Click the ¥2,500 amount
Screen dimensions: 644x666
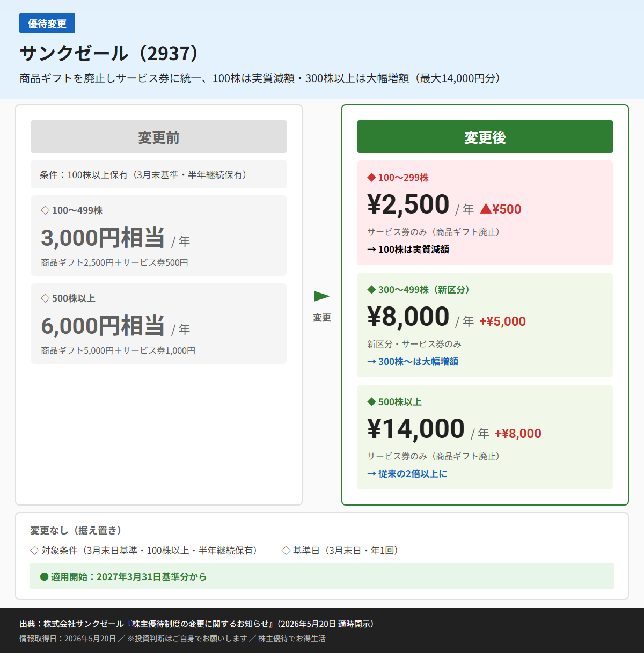pos(408,204)
